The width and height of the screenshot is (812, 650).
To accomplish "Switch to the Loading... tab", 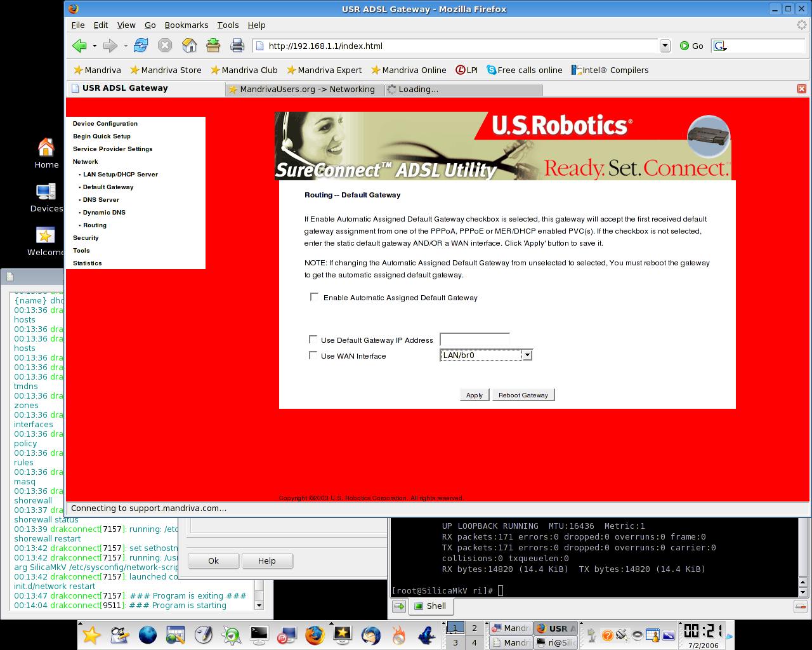I will (x=463, y=89).
